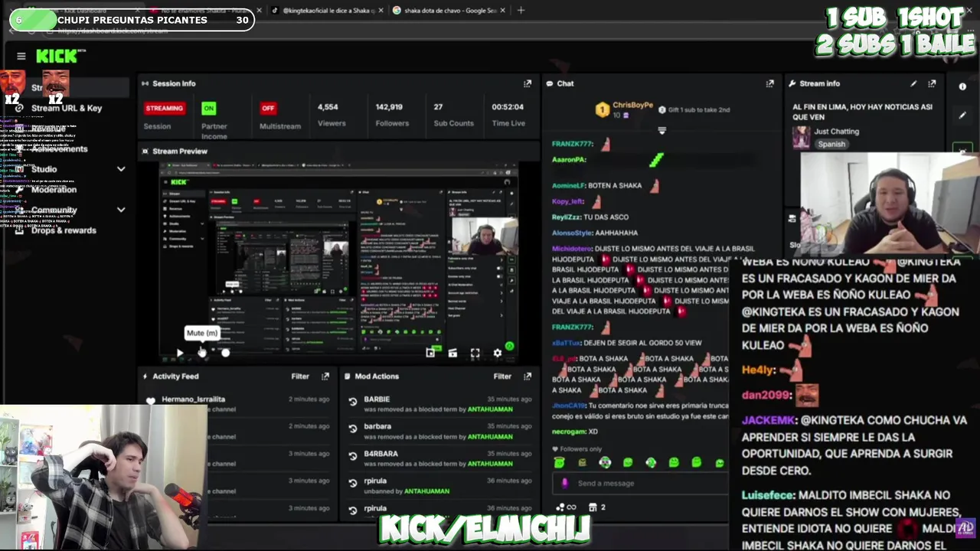Toggle mini player on the stream preview
Viewport: 980px width, 551px height.
[x=430, y=353]
